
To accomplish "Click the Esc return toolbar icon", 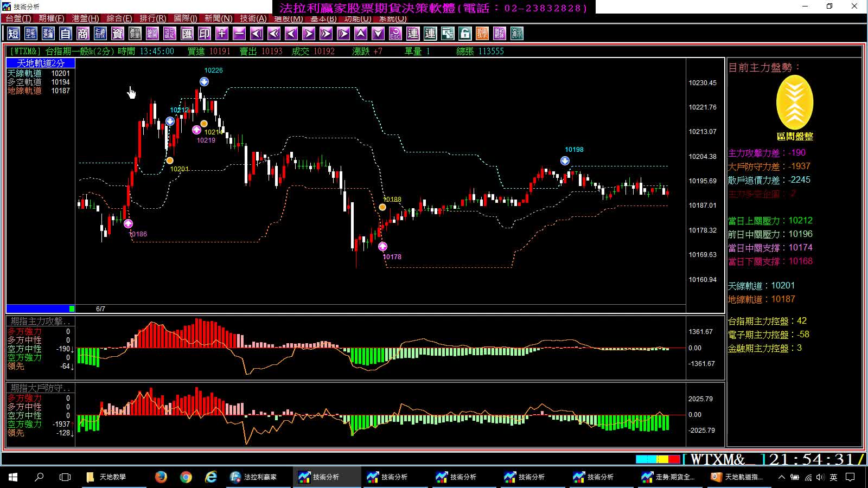I will pyautogui.click(x=395, y=34).
